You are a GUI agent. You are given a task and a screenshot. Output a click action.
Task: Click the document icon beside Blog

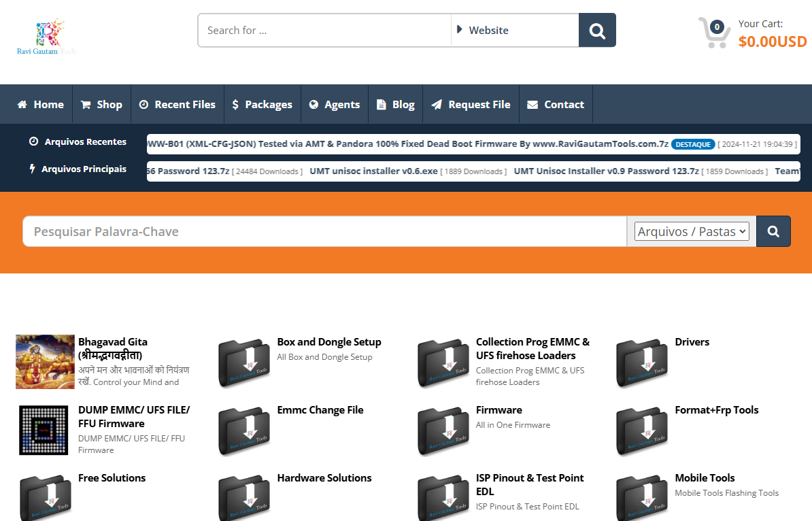(381, 105)
